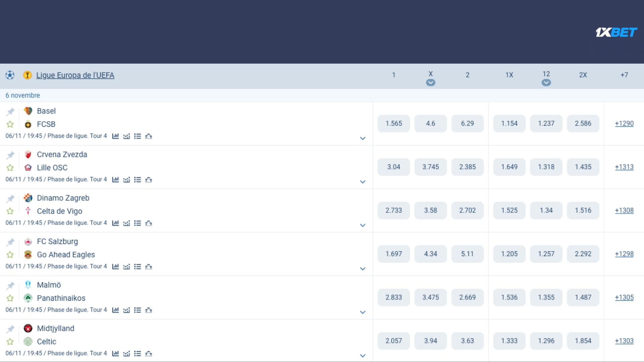
Task: View standings icon for FC Salzburg match
Action: (x=149, y=267)
